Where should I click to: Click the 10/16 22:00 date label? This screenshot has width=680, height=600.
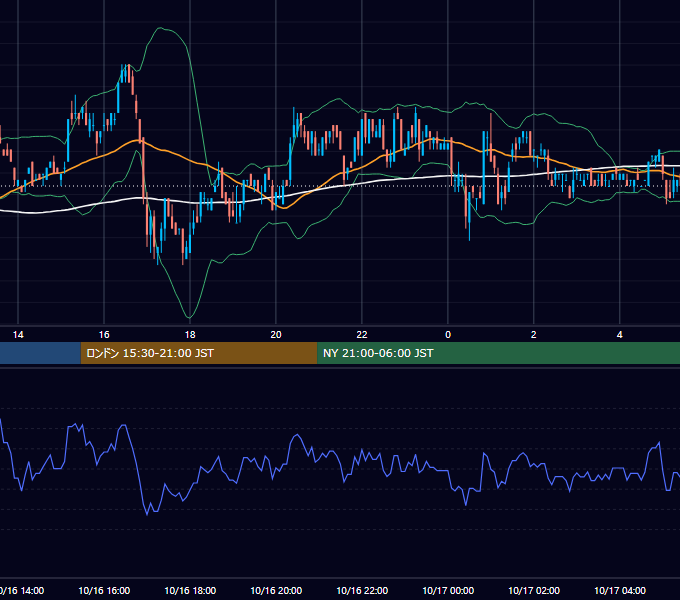[x=362, y=590]
